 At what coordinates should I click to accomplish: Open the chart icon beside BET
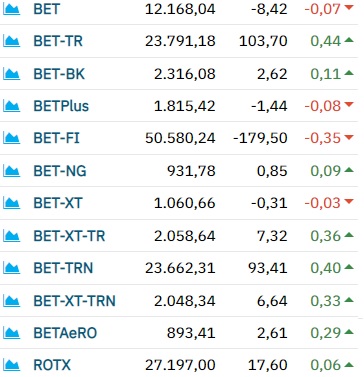coord(12,9)
